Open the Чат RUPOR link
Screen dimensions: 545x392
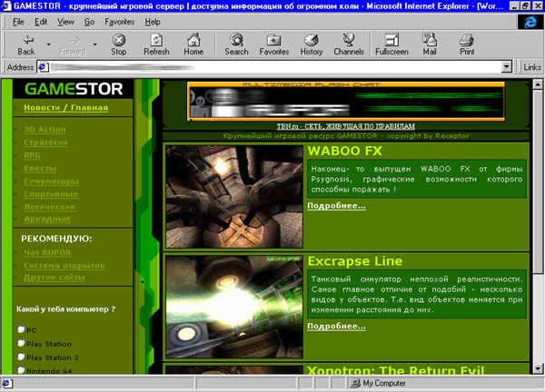click(47, 253)
